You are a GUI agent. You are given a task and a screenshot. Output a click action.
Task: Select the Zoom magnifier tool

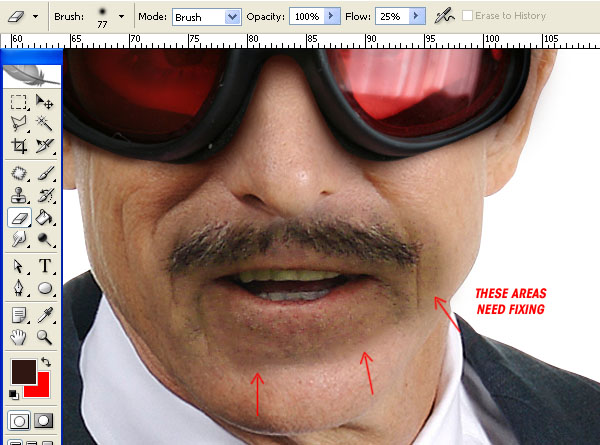click(x=44, y=337)
